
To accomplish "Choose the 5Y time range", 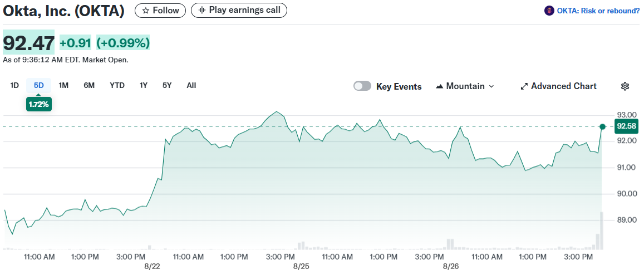I will [x=167, y=85].
